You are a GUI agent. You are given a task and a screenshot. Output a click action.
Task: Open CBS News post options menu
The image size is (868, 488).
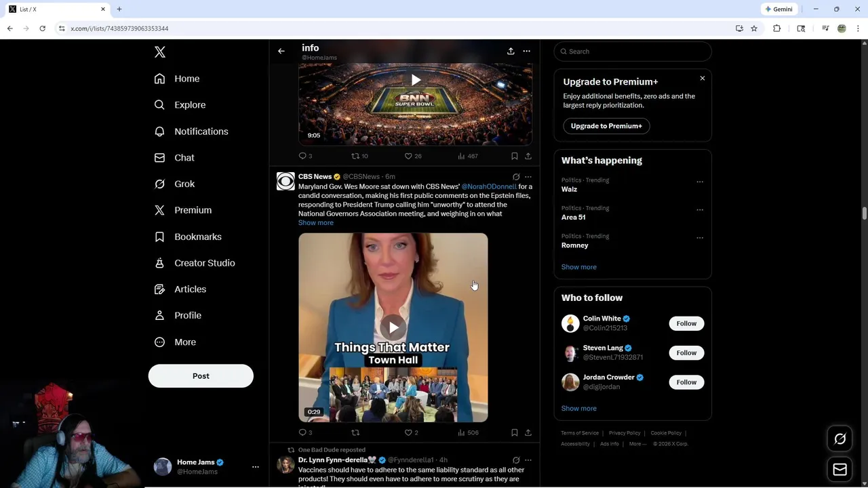pyautogui.click(x=528, y=177)
